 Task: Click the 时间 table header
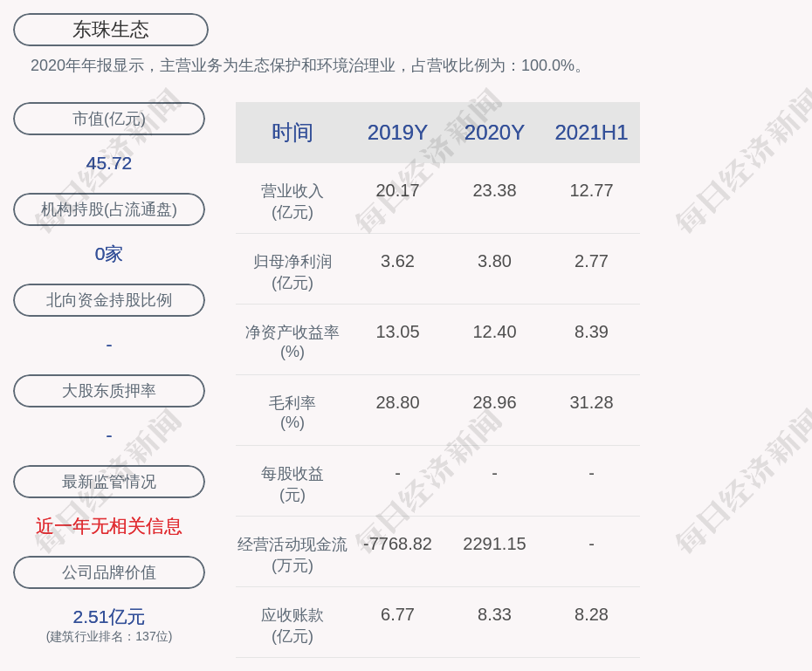[x=292, y=133]
